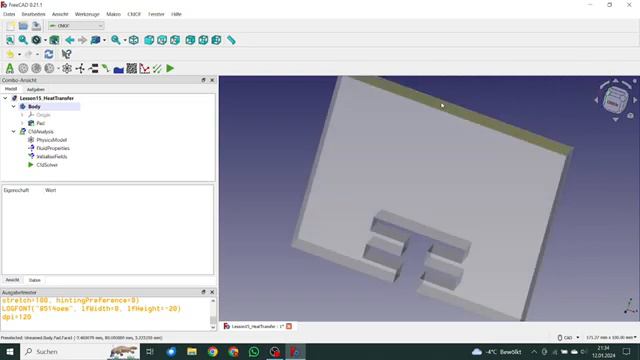Select InitialiseFields in the tree
640x360 pixels.
[x=51, y=157]
